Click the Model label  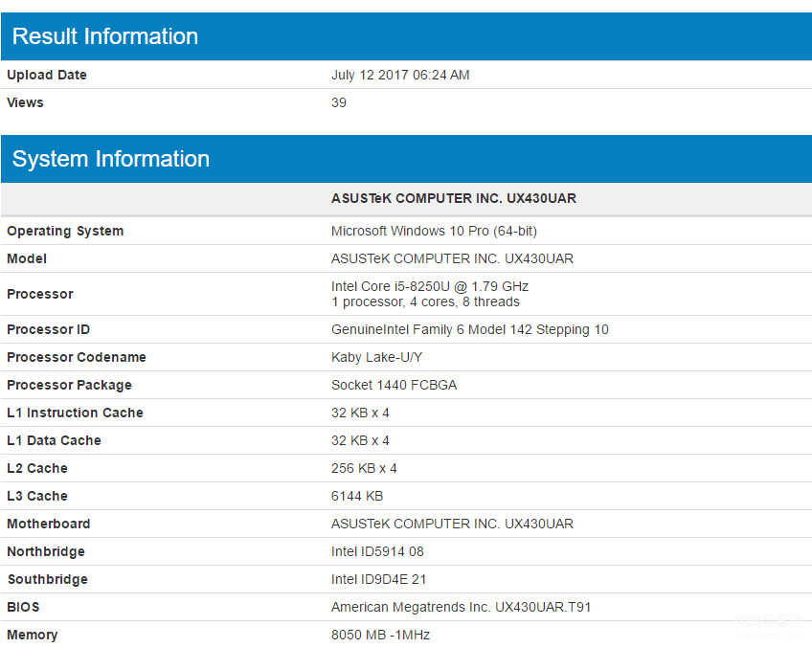tap(27, 258)
